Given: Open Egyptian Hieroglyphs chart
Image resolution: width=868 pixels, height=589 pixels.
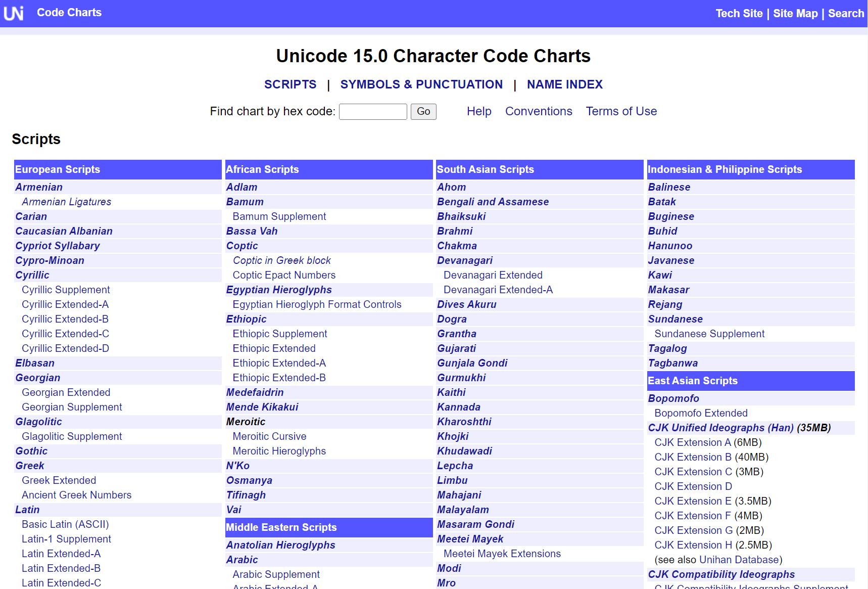Looking at the screenshot, I should coord(279,290).
